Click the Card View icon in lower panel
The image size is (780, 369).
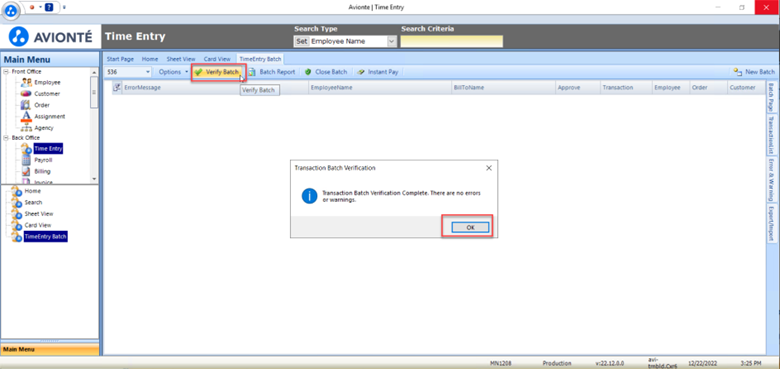[x=16, y=226]
